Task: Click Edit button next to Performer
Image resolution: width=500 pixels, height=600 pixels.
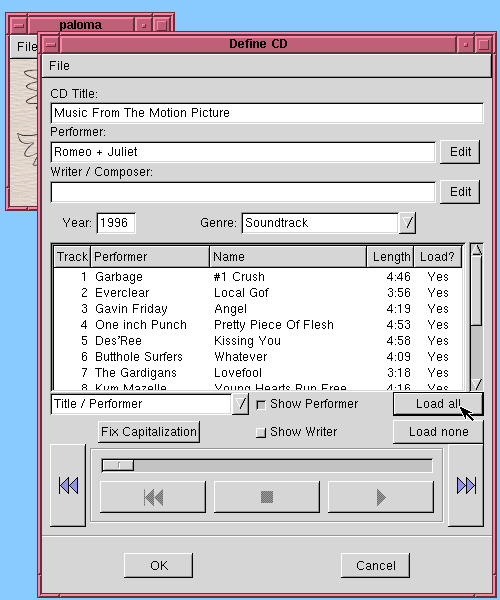Action: [460, 152]
